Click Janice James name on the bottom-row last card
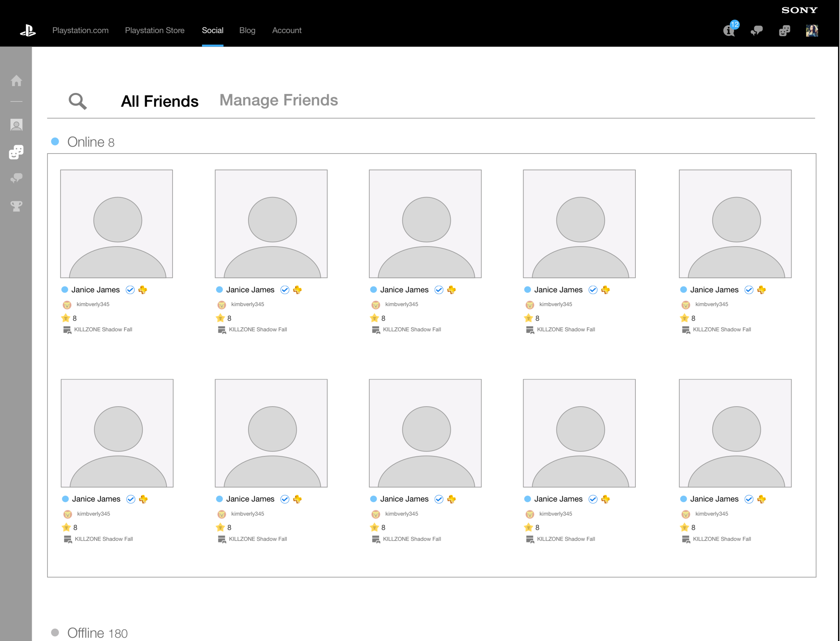 [714, 499]
